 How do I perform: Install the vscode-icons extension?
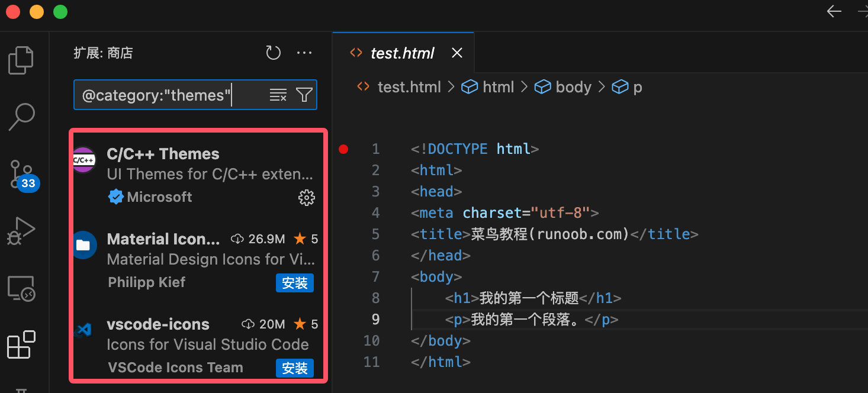tap(295, 368)
